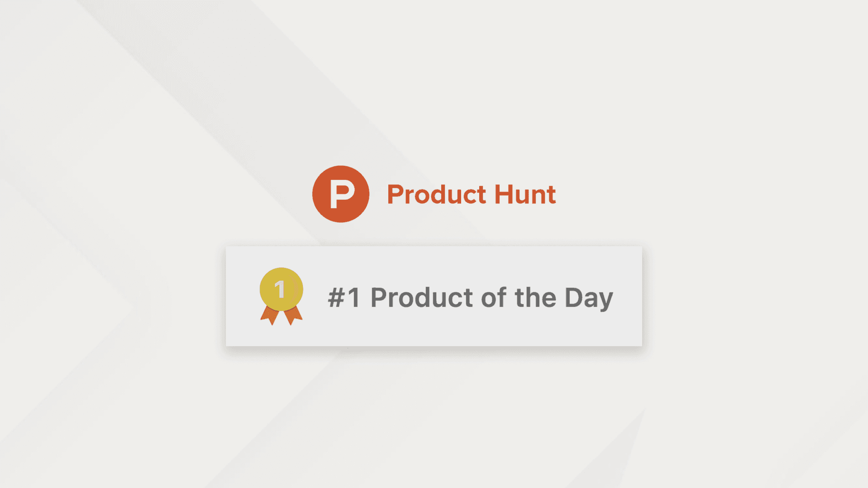Click the right red ribbon tail of medal
The width and height of the screenshot is (868, 488).
tap(293, 315)
